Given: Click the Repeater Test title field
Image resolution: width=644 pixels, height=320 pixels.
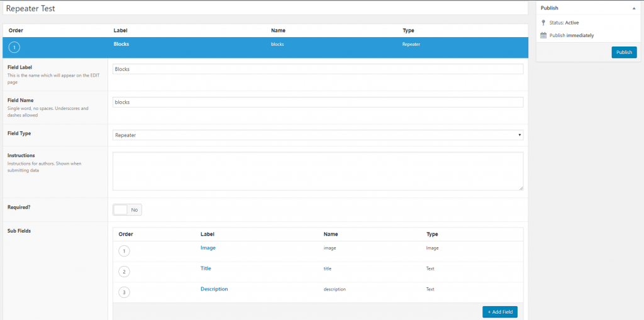Looking at the screenshot, I should coord(264,8).
